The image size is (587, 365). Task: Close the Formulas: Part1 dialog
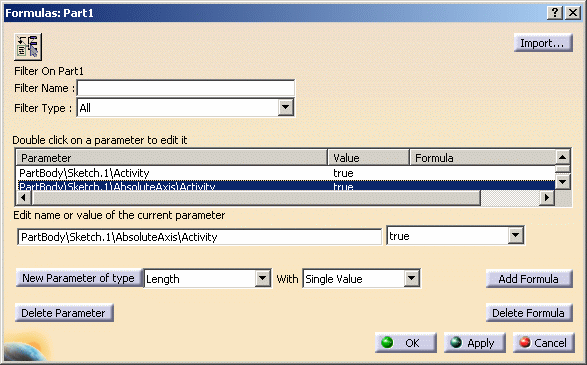[573, 13]
